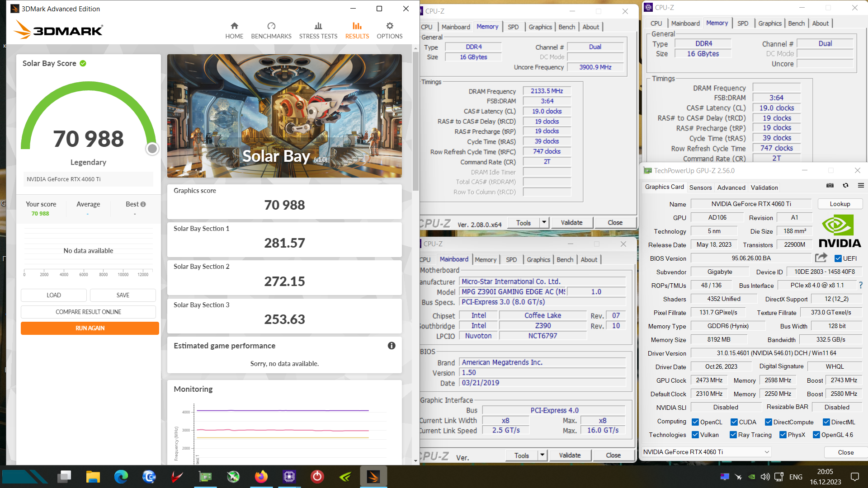The image size is (868, 488).
Task: Open the GPU selection dropdown in GPU-Z
Action: pyautogui.click(x=707, y=452)
